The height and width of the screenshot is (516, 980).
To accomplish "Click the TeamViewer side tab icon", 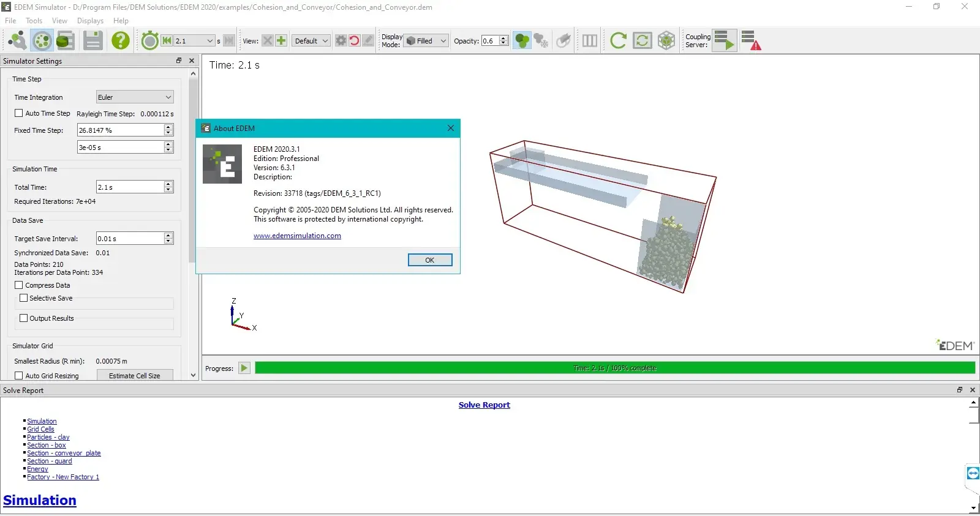I will [x=973, y=473].
